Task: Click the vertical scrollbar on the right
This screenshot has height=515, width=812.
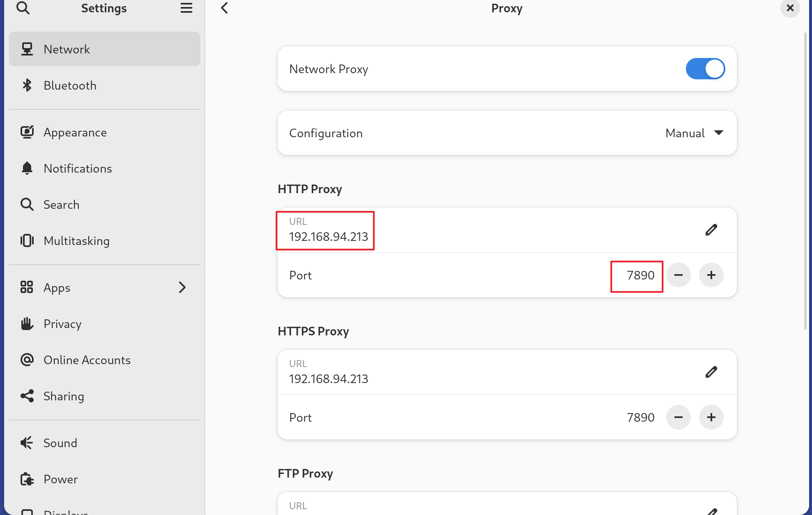Action: tap(805, 181)
